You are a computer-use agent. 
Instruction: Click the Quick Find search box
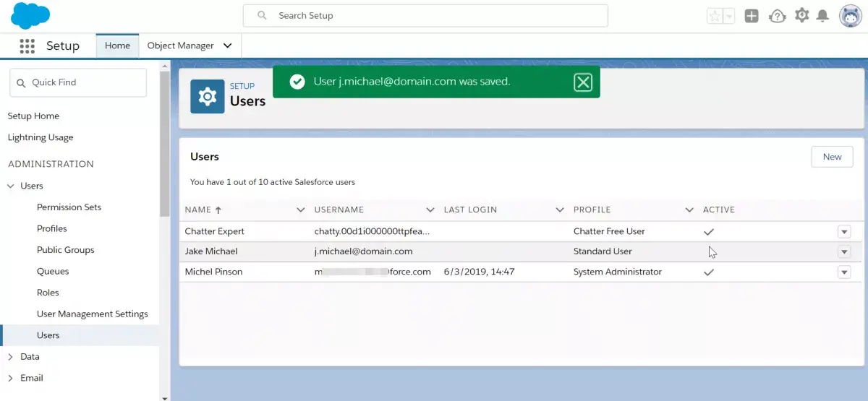click(x=78, y=82)
